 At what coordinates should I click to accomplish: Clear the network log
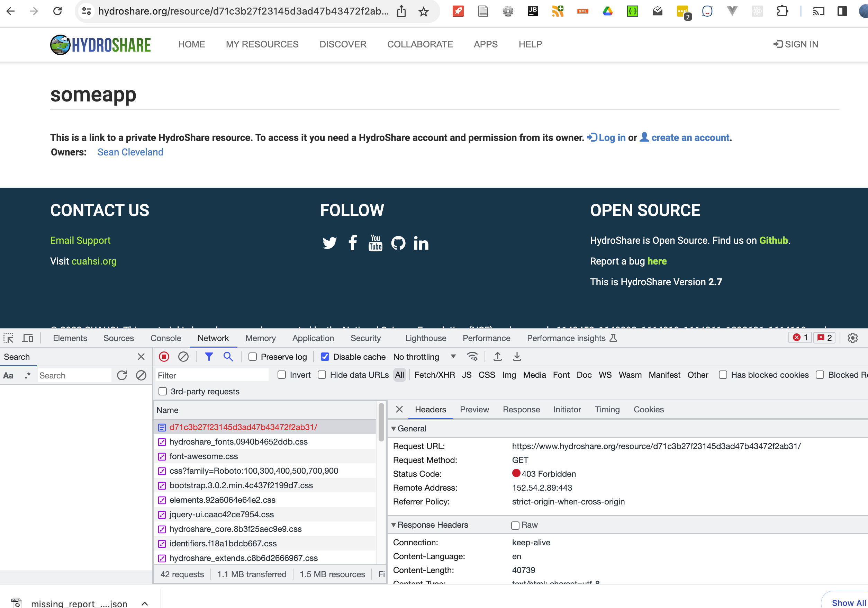[x=183, y=357]
